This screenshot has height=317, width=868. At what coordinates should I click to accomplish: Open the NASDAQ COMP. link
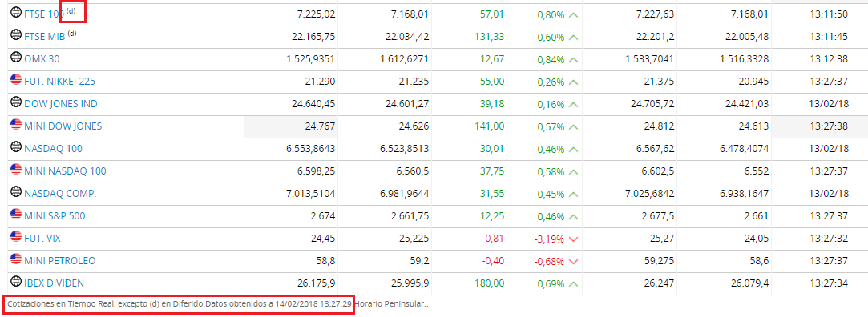(60, 194)
